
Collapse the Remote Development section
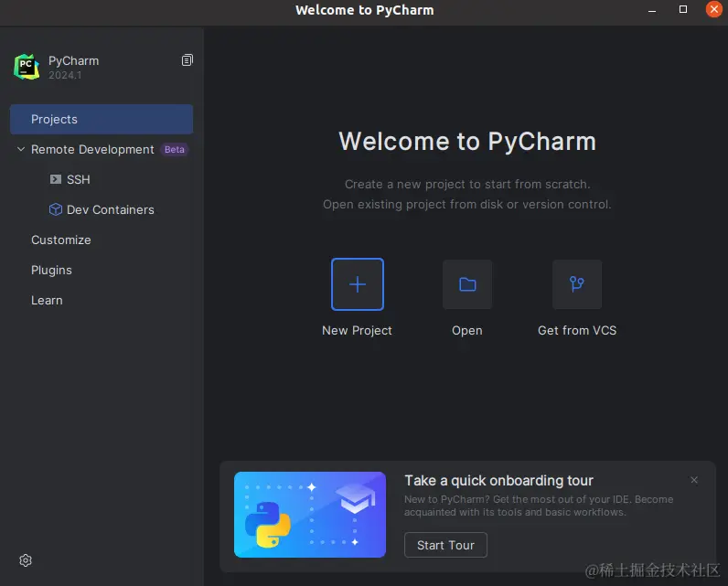coord(21,149)
